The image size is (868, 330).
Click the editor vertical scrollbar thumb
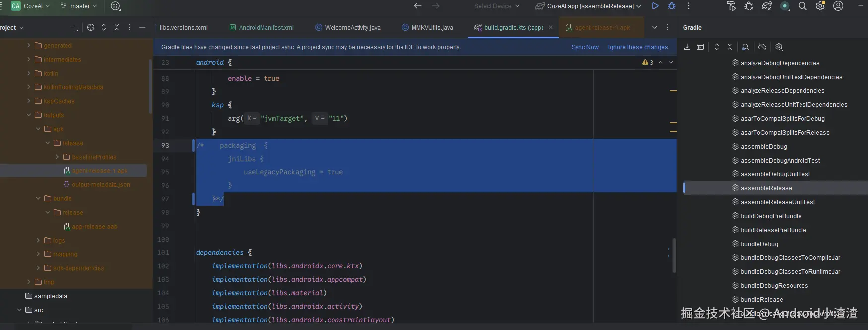(674, 255)
